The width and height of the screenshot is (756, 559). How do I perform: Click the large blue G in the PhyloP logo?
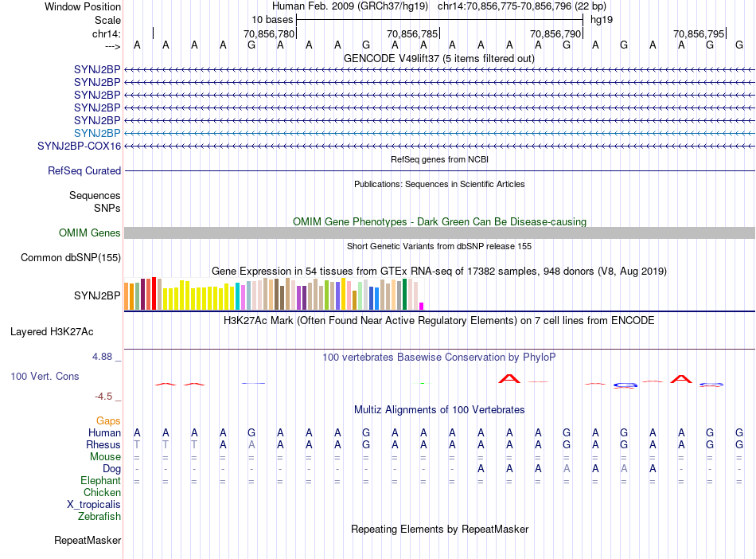click(x=625, y=385)
